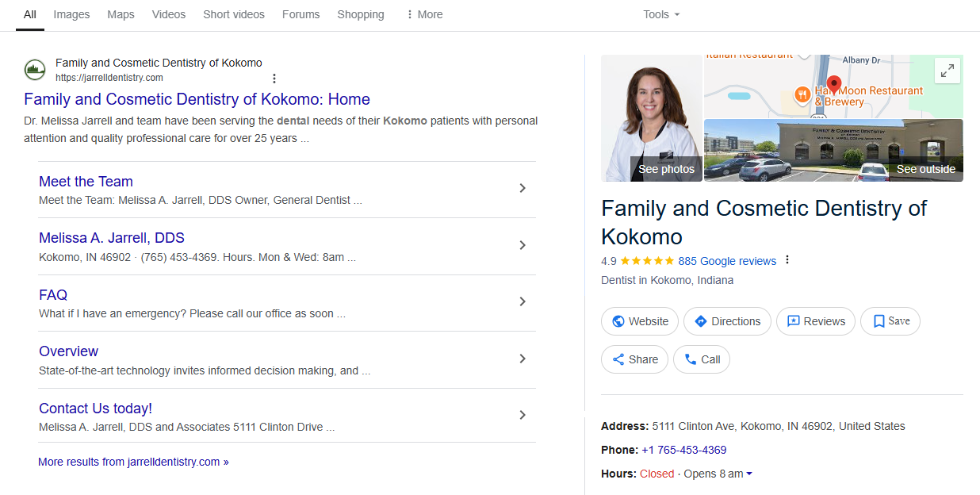
Task: Switch to the Images tab
Action: pyautogui.click(x=71, y=14)
